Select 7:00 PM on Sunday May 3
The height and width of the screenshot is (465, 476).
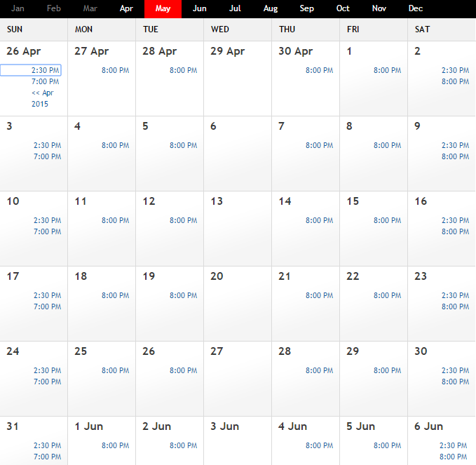48,156
